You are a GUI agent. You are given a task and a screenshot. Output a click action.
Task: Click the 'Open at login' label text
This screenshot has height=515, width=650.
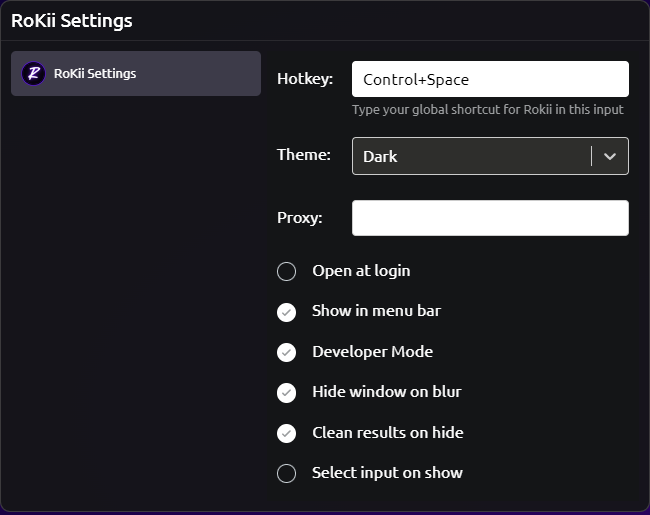click(361, 271)
